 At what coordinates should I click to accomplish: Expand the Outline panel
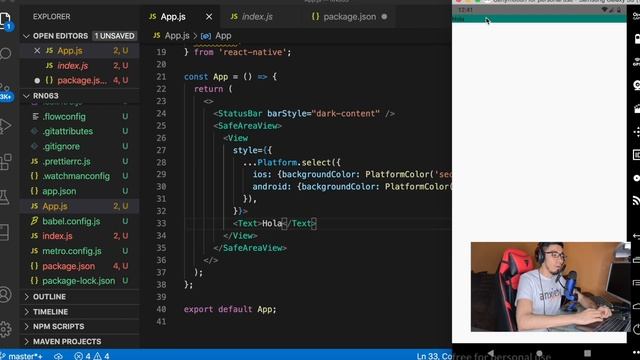[49, 297]
